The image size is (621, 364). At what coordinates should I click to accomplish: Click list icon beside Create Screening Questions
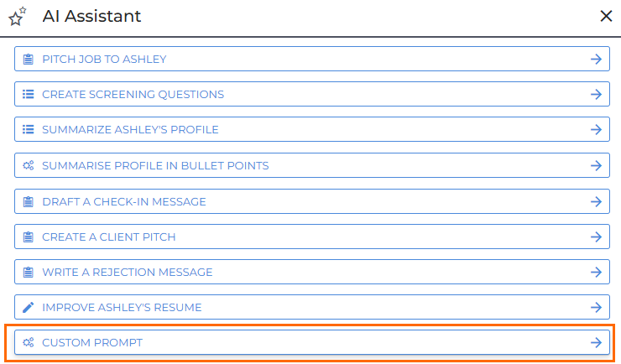point(29,95)
